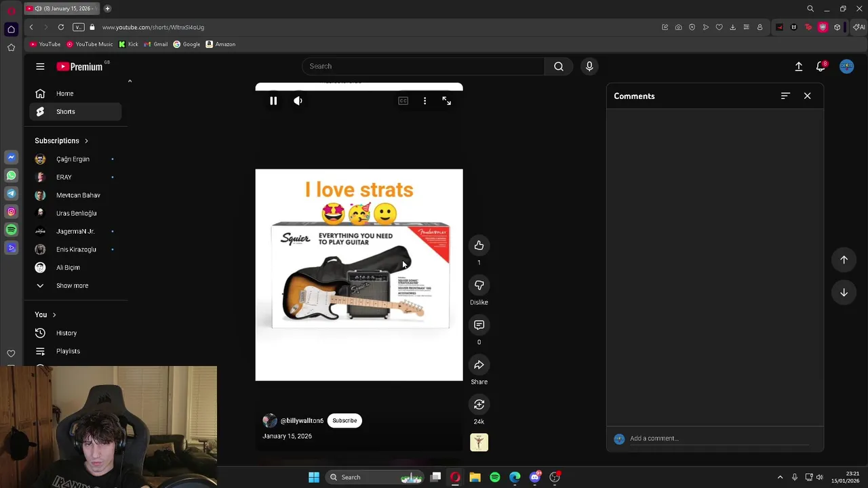The height and width of the screenshot is (488, 868).
Task: Go to the next Short with down arrow
Action: pyautogui.click(x=844, y=292)
